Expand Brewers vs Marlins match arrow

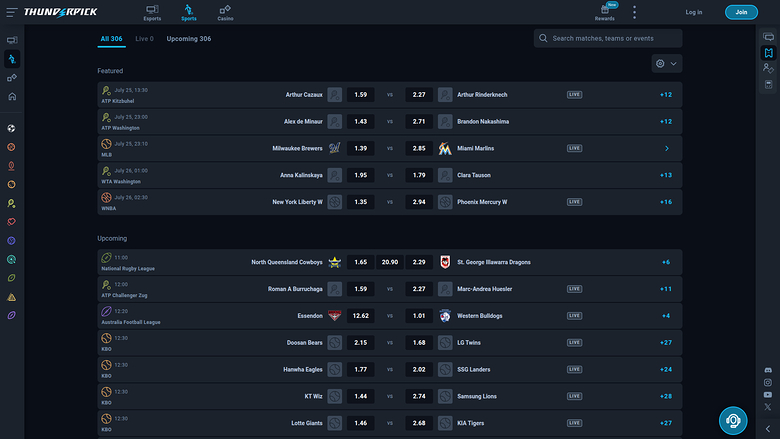[x=667, y=148]
